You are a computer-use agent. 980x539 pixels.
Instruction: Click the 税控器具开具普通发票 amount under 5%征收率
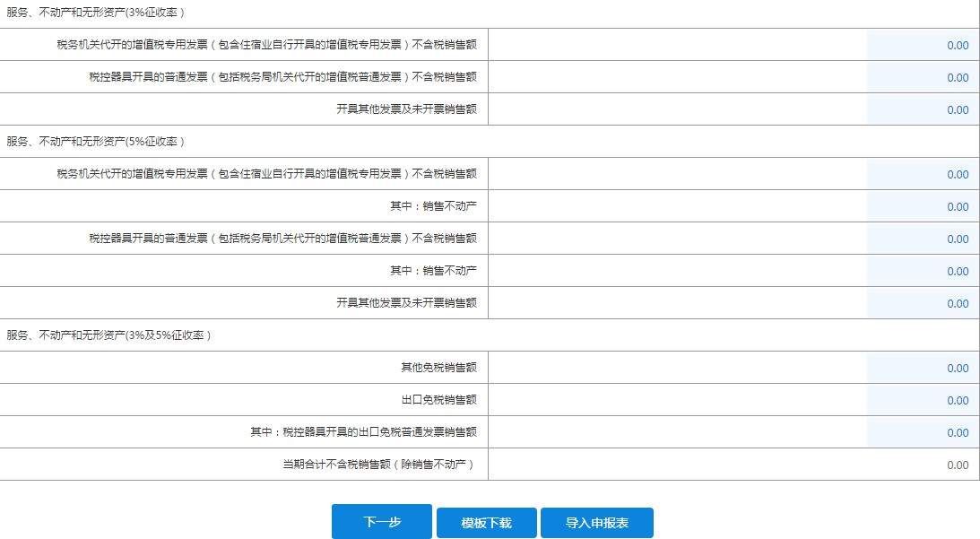coord(924,238)
